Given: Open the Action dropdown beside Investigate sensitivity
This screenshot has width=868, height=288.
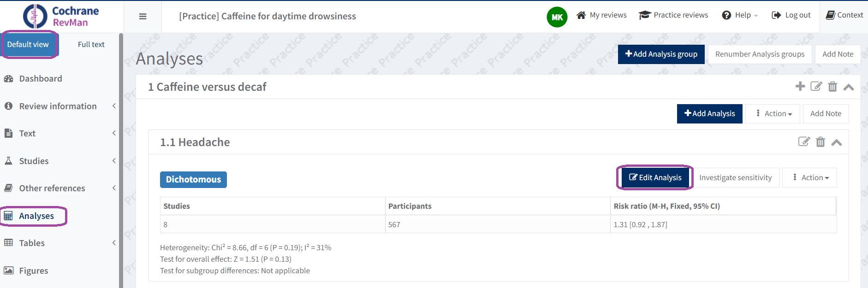Looking at the screenshot, I should tap(809, 178).
